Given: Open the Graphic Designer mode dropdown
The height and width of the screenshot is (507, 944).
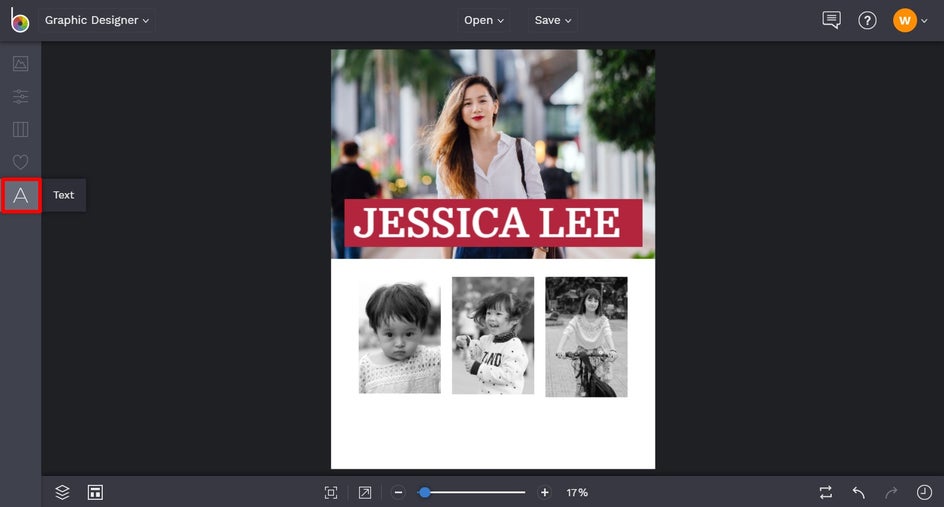Looking at the screenshot, I should point(96,20).
